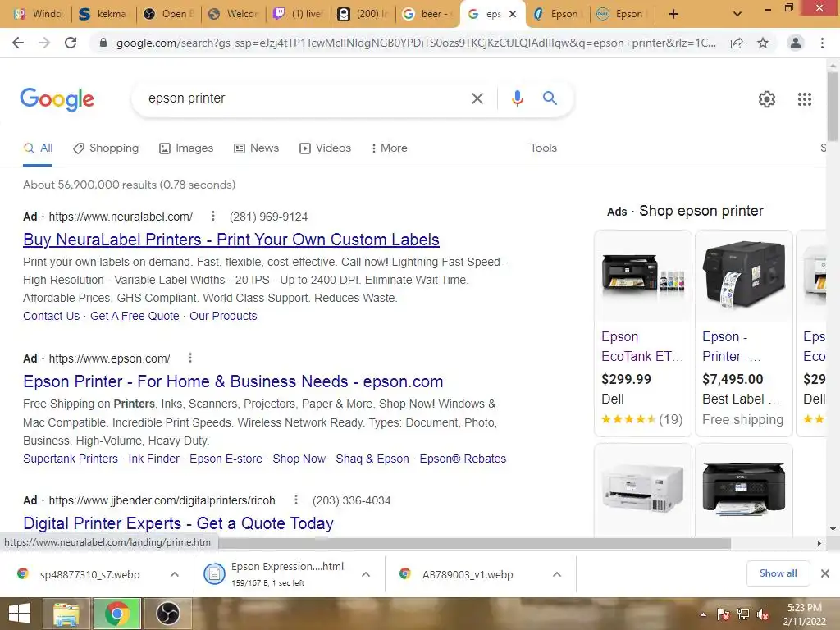Open search Tools

point(543,148)
